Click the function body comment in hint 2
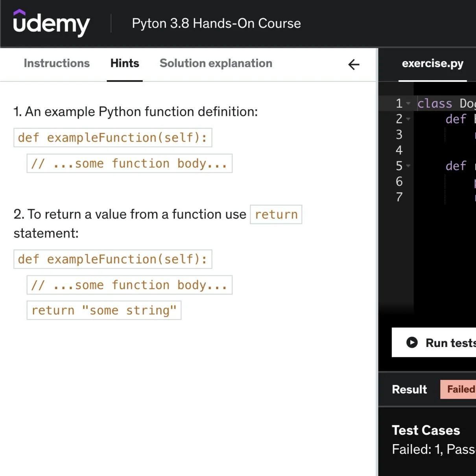Image resolution: width=476 pixels, height=476 pixels. pyautogui.click(x=129, y=285)
